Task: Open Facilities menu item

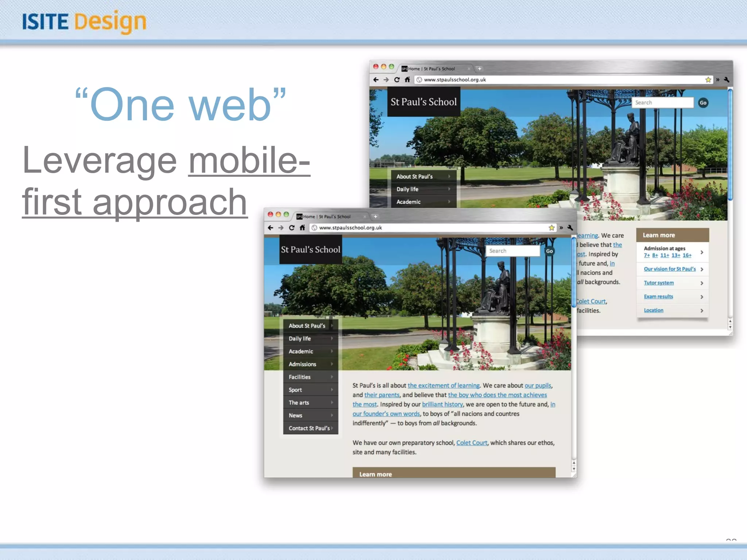Action: (x=311, y=377)
